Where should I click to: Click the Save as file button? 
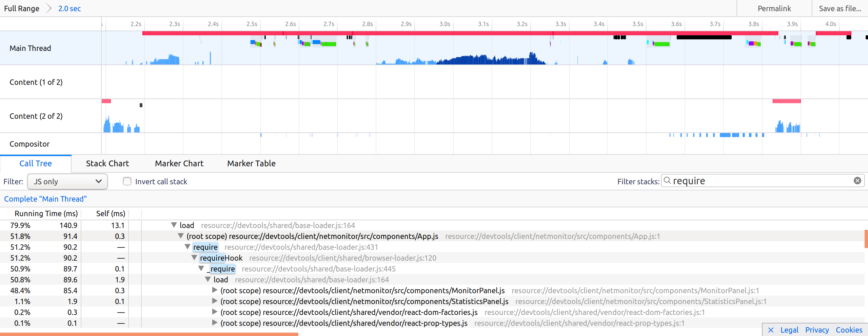coord(840,8)
